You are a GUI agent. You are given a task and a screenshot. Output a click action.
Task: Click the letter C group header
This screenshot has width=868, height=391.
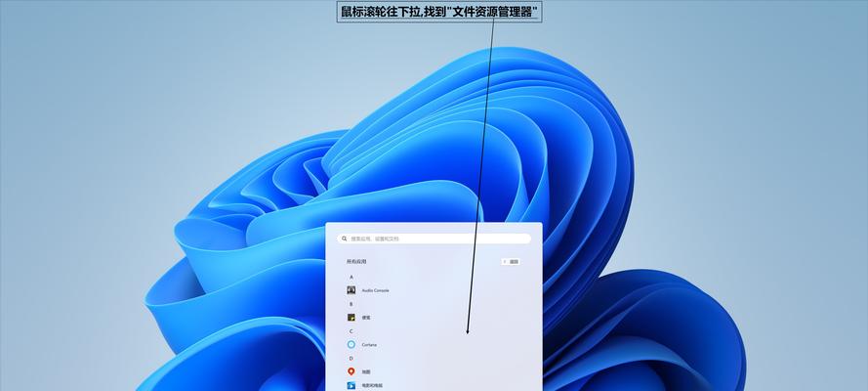coord(351,330)
